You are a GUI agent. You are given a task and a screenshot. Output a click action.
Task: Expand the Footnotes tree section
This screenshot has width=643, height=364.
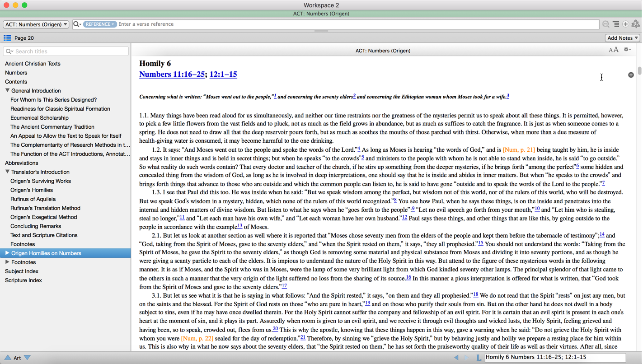[7, 262]
